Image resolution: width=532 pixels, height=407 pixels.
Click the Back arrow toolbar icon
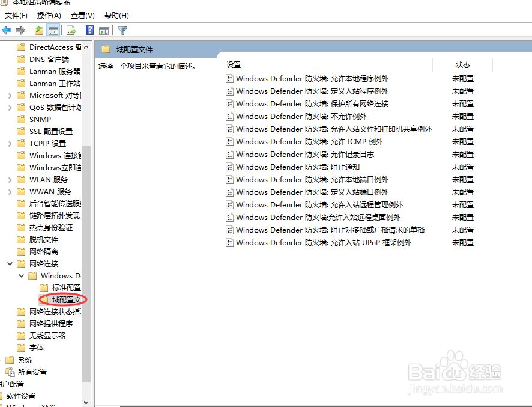[x=7, y=31]
